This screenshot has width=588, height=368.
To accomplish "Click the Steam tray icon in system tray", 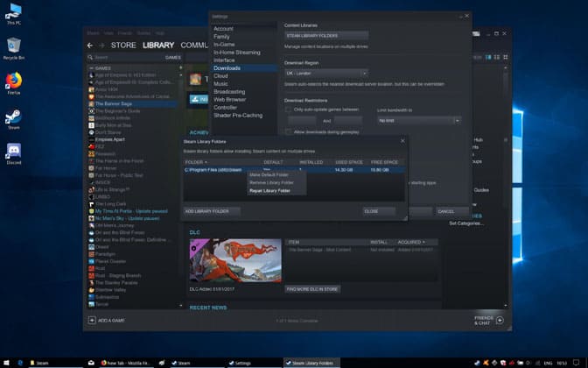I will click(x=477, y=363).
